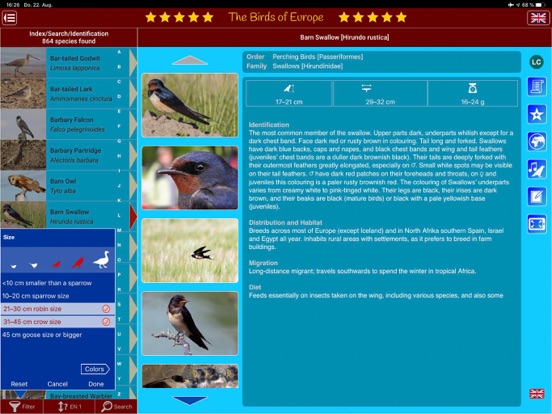This screenshot has width=552, height=414.
Task: Change sort order with EN 1 button
Action: tap(69, 407)
